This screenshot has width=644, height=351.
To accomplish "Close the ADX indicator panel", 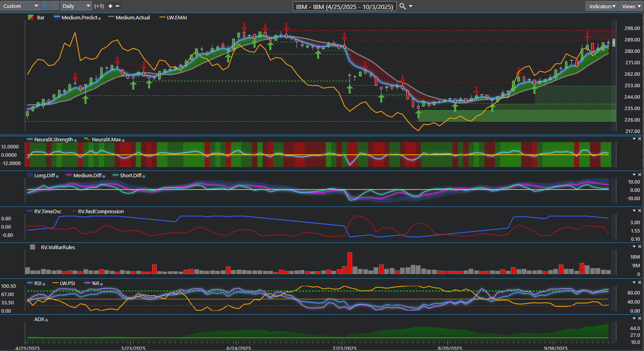I will pyautogui.click(x=640, y=318).
